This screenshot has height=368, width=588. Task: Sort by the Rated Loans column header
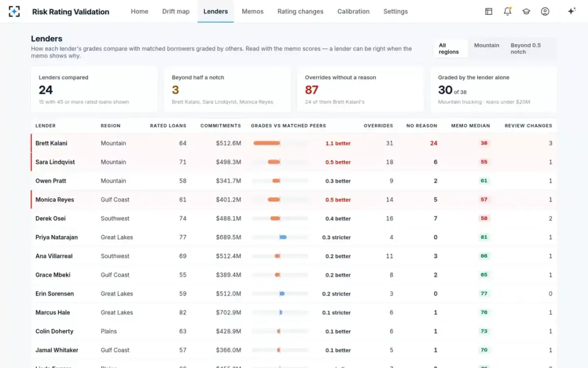pos(168,126)
